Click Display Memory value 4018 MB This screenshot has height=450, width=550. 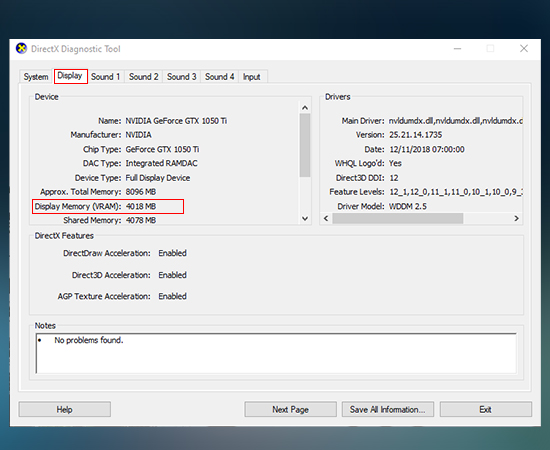(x=141, y=207)
